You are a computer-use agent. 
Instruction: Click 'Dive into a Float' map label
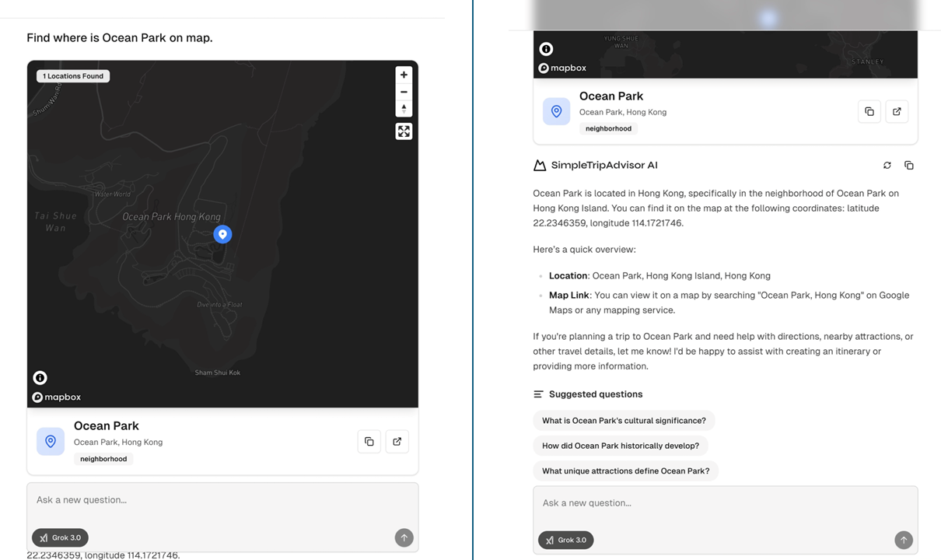pos(220,304)
